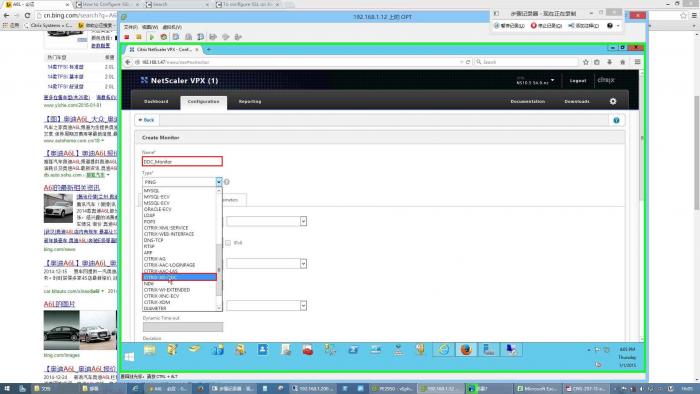
Task: Focus the monitor Name input field
Action: point(182,162)
